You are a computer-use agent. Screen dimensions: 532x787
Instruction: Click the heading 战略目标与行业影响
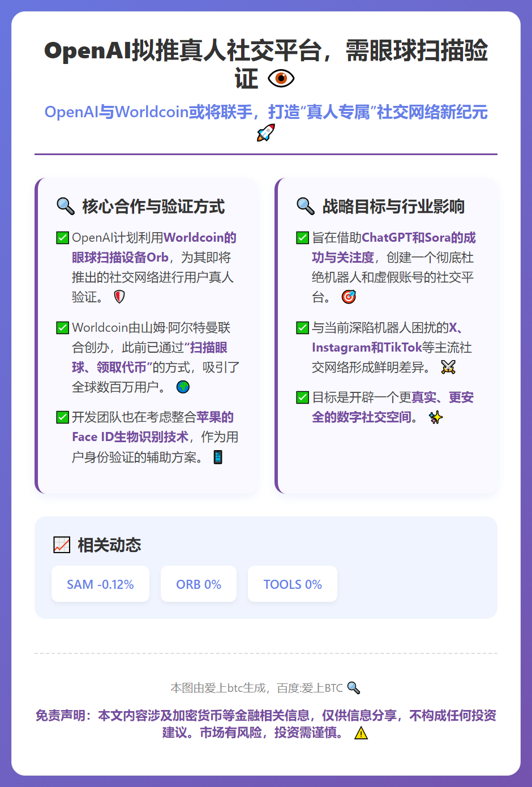(393, 207)
